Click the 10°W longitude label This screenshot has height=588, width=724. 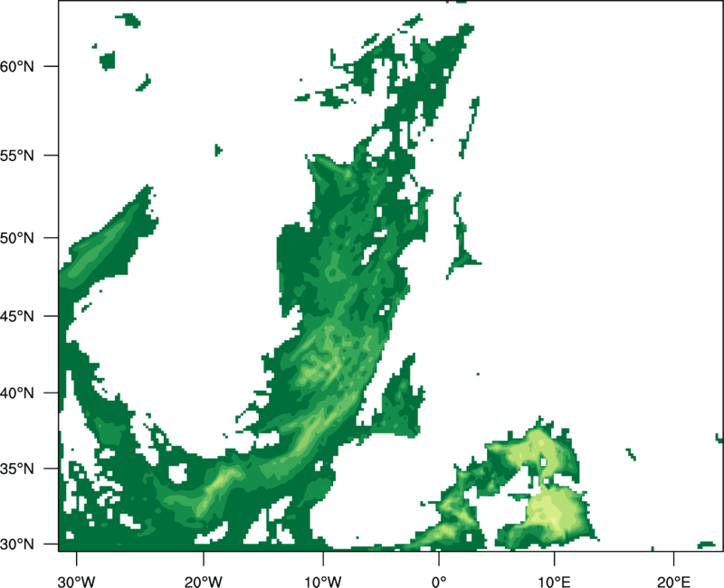point(323,582)
